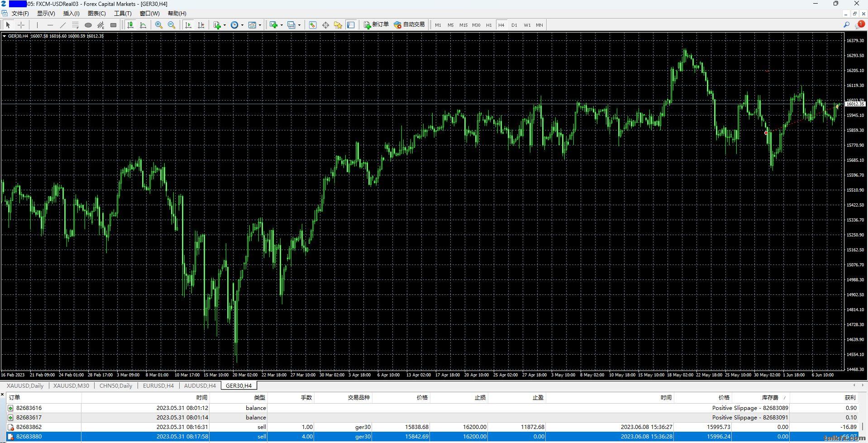Expand the profiles dropdown arrow
The height and width of the screenshot is (443, 868).
pyautogui.click(x=300, y=25)
